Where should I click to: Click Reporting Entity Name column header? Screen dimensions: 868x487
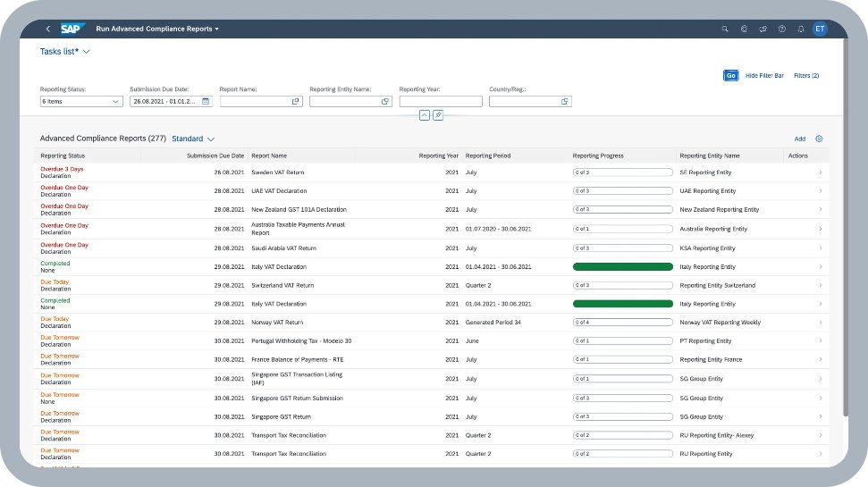click(710, 156)
